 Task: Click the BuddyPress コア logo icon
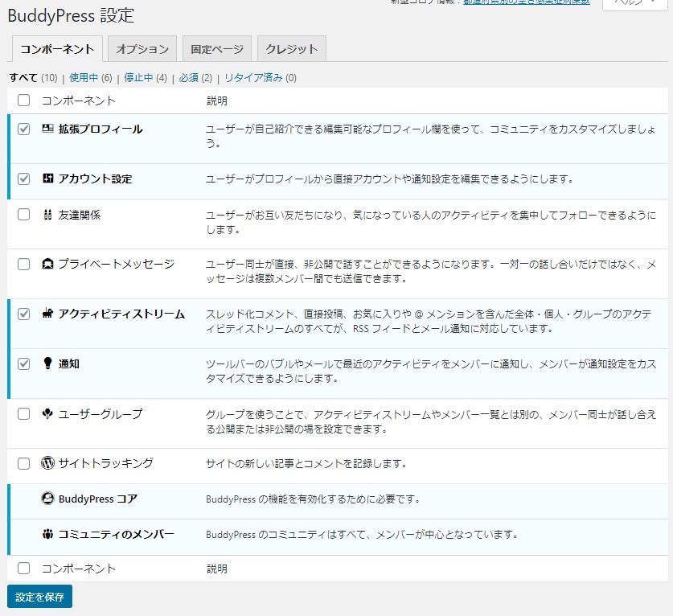click(x=47, y=499)
